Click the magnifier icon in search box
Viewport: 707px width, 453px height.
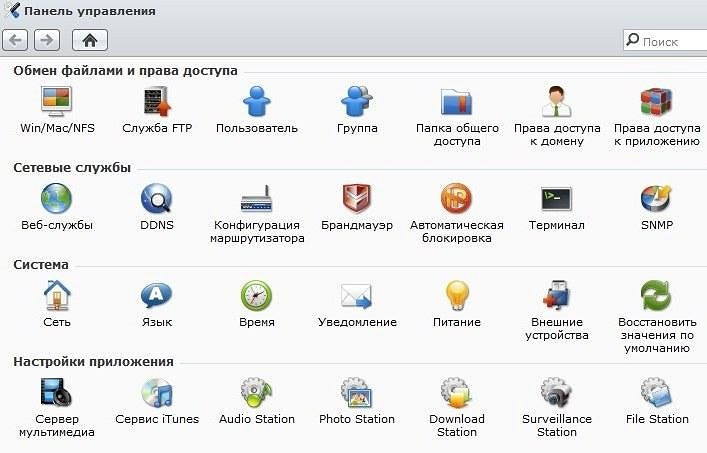pos(633,40)
